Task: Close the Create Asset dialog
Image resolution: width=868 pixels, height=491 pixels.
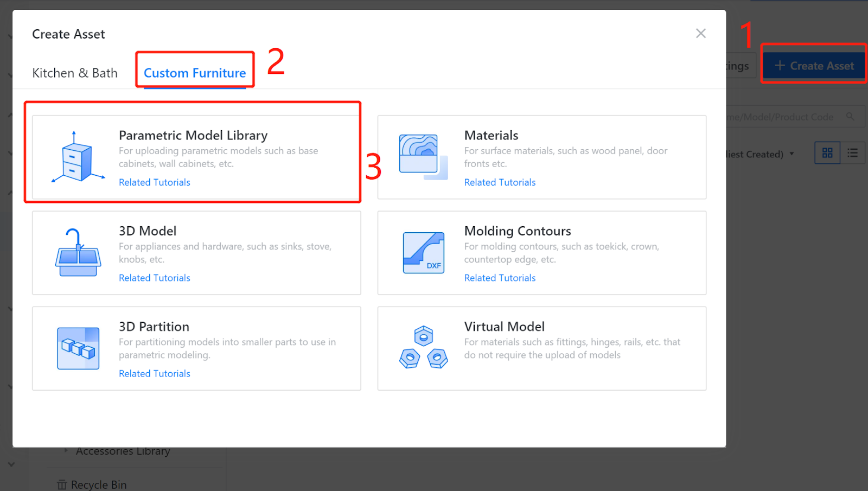Action: pyautogui.click(x=701, y=33)
